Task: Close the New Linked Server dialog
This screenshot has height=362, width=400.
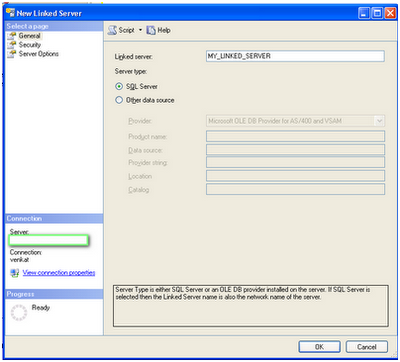Action: pyautogui.click(x=390, y=14)
